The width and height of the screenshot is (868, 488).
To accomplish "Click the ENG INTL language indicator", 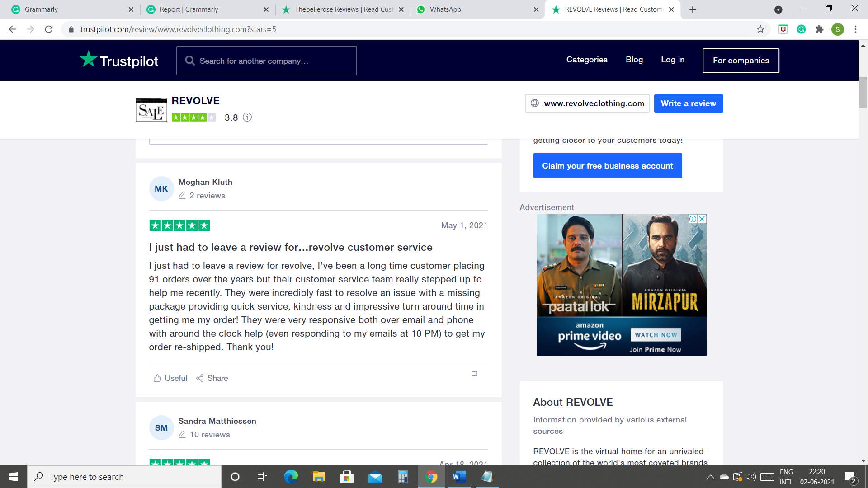I will (x=786, y=477).
